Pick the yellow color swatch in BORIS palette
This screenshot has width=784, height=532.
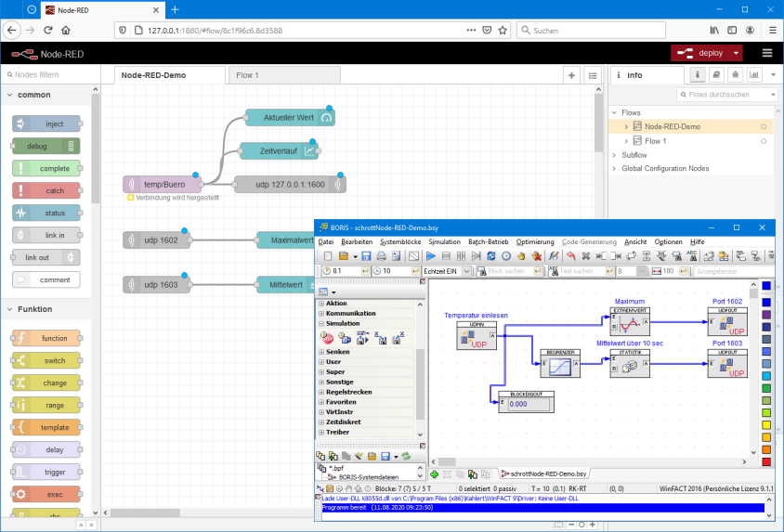pos(766,425)
